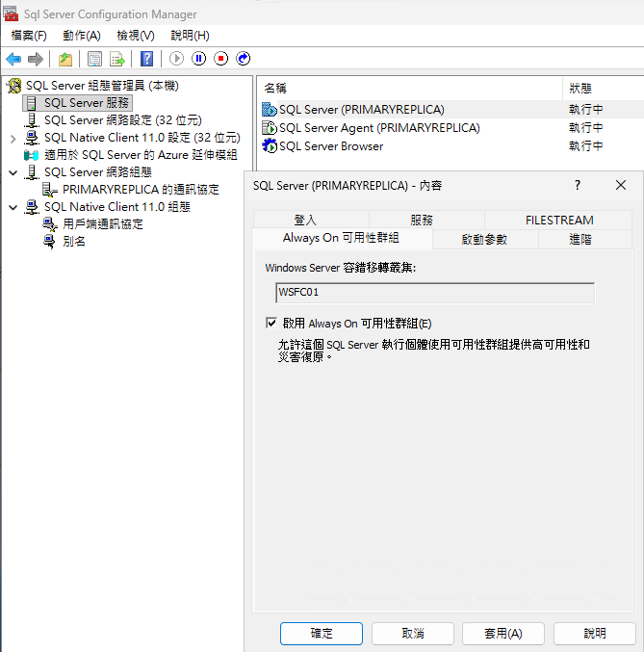This screenshot has height=652, width=644.
Task: Click the SQL Server 網路組態 icon
Action: click(32, 172)
